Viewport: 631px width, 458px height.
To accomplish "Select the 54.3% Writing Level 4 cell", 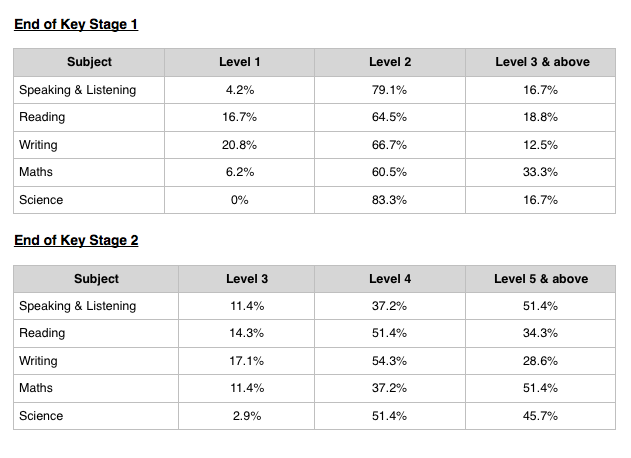I will tap(390, 361).
